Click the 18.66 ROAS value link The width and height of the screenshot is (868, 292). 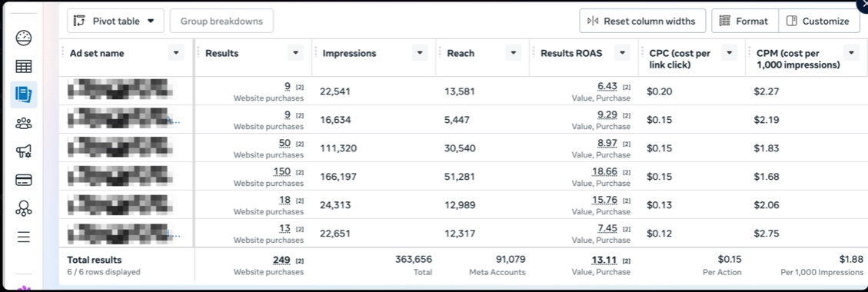coord(604,171)
